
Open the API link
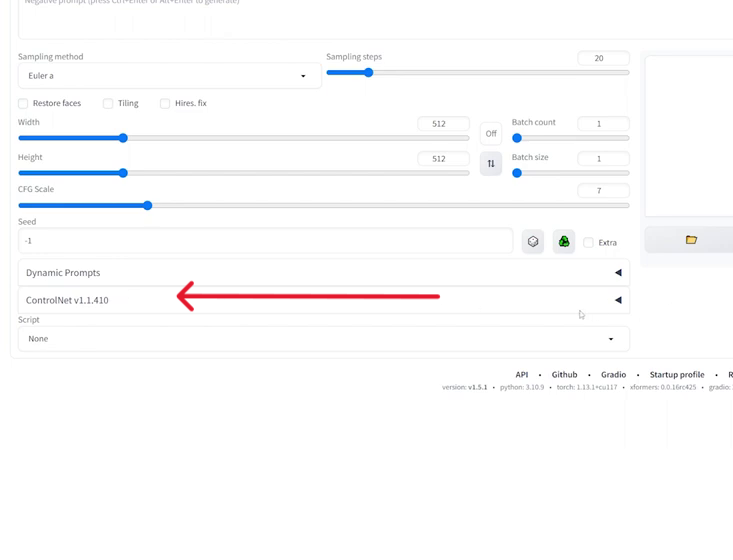tap(522, 374)
